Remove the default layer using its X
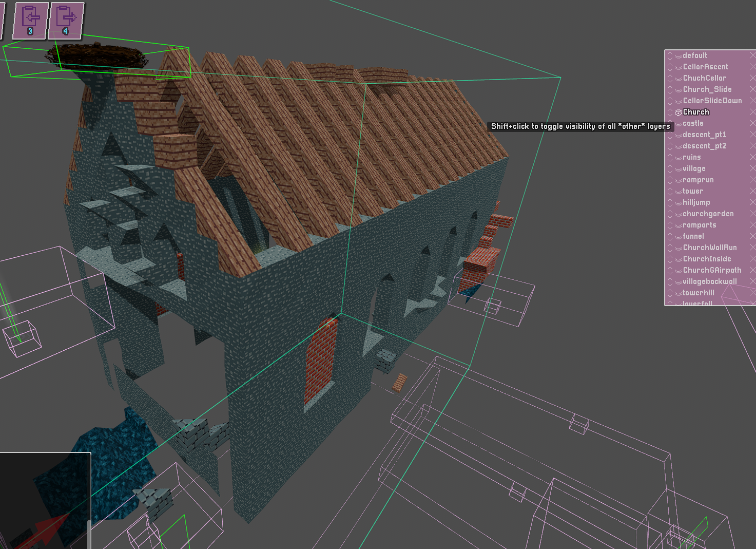This screenshot has height=549, width=756. 752,55
